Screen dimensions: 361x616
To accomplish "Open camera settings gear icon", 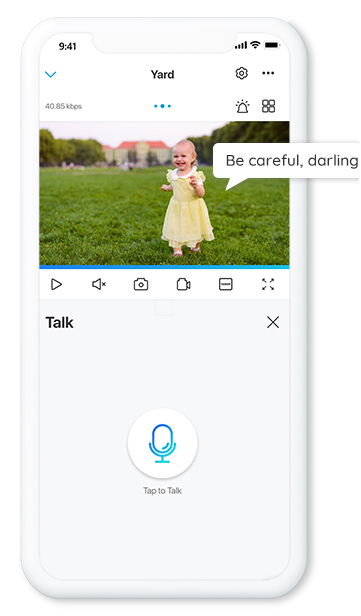I will click(x=242, y=73).
